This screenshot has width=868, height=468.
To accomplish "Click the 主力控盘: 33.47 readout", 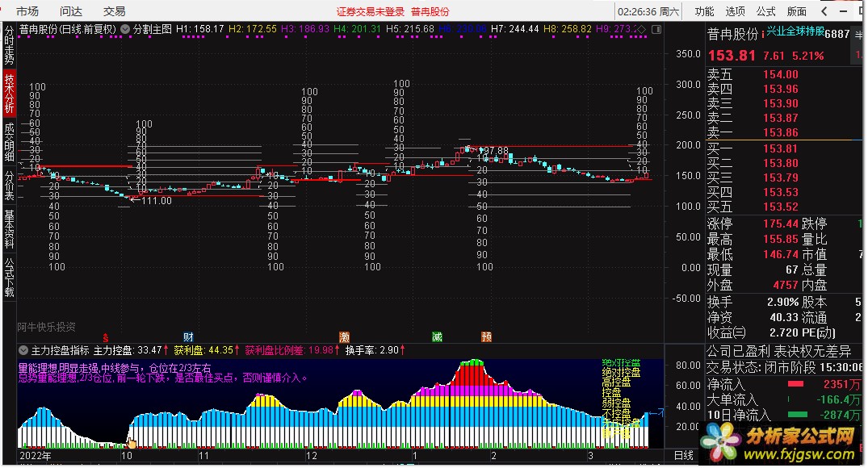I will click(x=131, y=350).
